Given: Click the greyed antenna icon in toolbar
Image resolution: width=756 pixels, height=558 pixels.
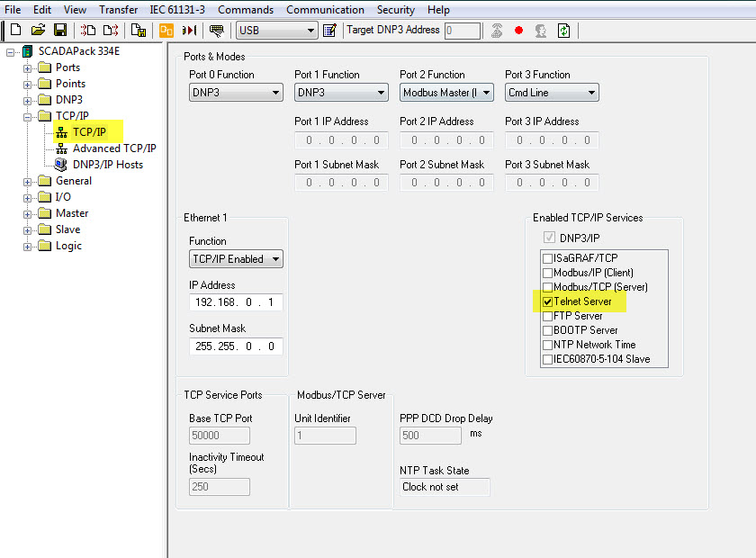Looking at the screenshot, I should 497,31.
